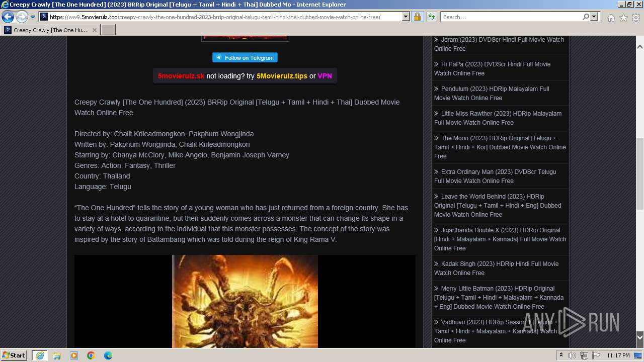Click the 'Directed by: Chalit Krileadmongkon' line

(164, 134)
